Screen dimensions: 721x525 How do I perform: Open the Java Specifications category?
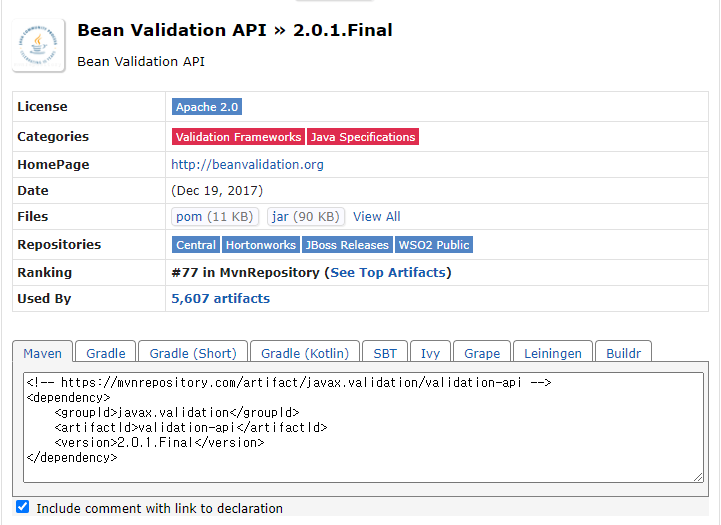click(x=363, y=137)
